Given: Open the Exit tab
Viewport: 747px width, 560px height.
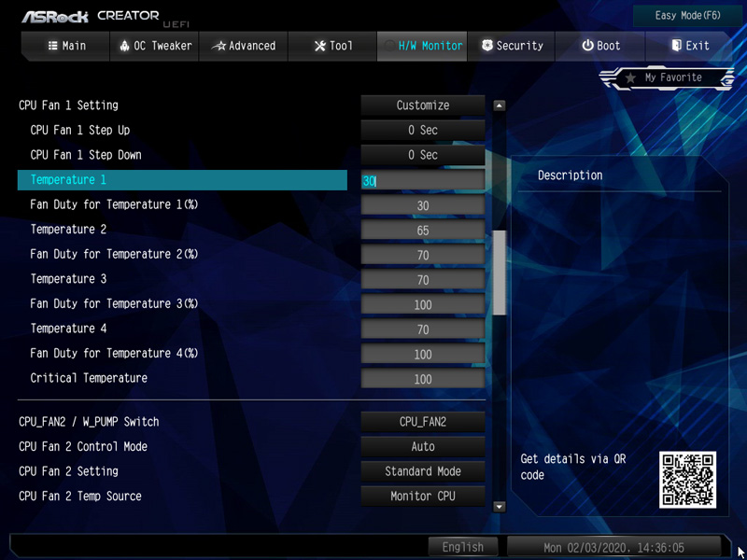Looking at the screenshot, I should [689, 46].
